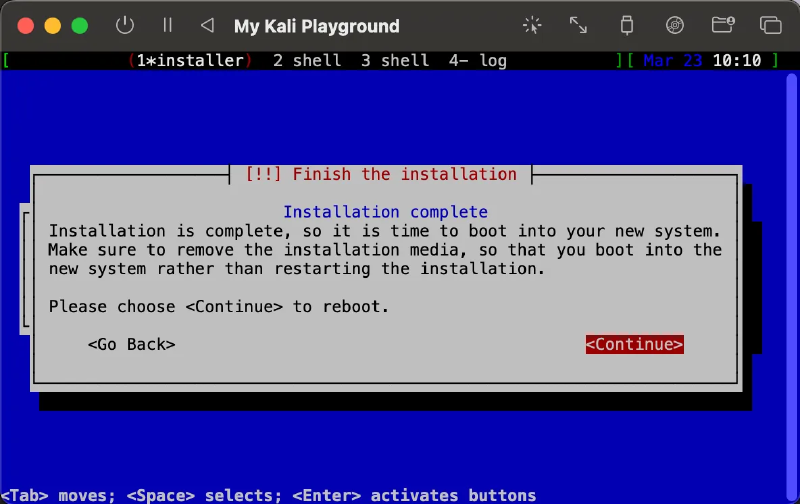Click the resize display arrows icon
Screen dimensions: 800x504
[x=579, y=26]
